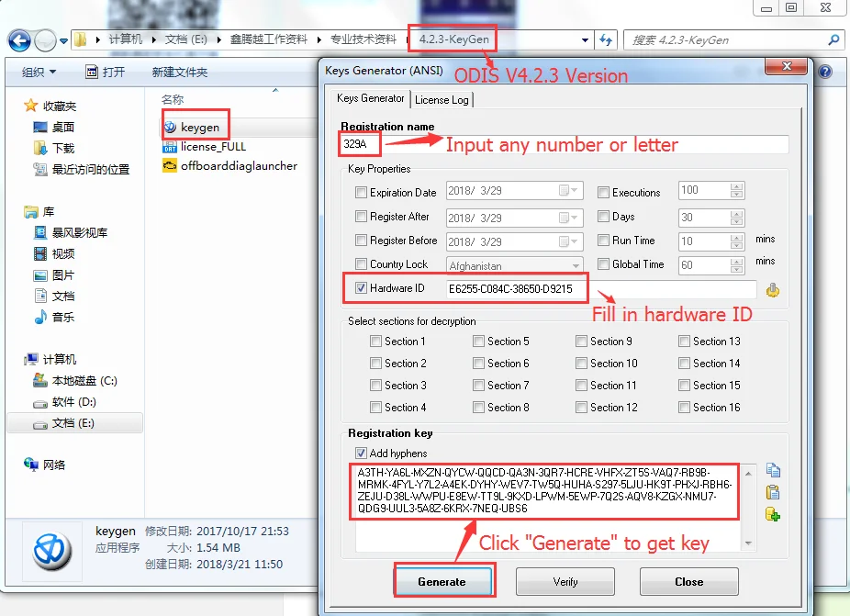850x616 pixels.
Task: Select 桌面 in the navigation pane
Action: tap(53, 127)
